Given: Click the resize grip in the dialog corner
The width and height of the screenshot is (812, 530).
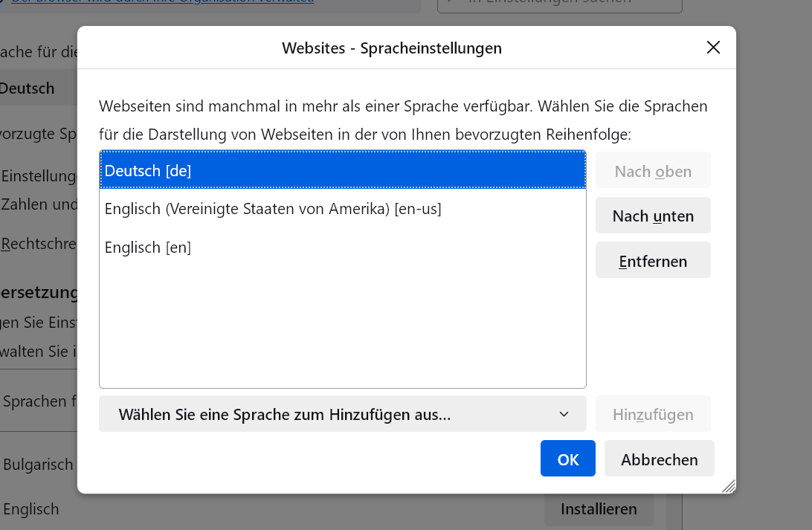Looking at the screenshot, I should [x=729, y=486].
